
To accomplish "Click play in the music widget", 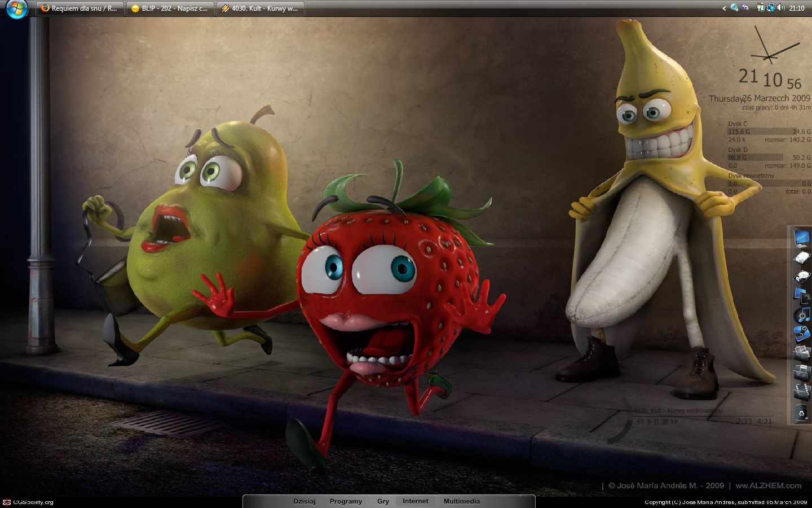I will coord(649,422).
